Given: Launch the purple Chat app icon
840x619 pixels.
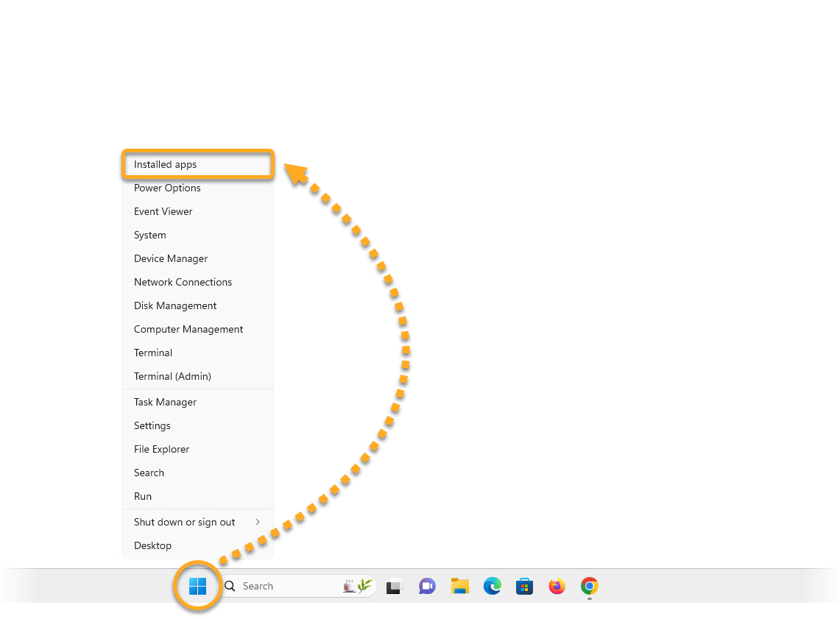Looking at the screenshot, I should (427, 587).
